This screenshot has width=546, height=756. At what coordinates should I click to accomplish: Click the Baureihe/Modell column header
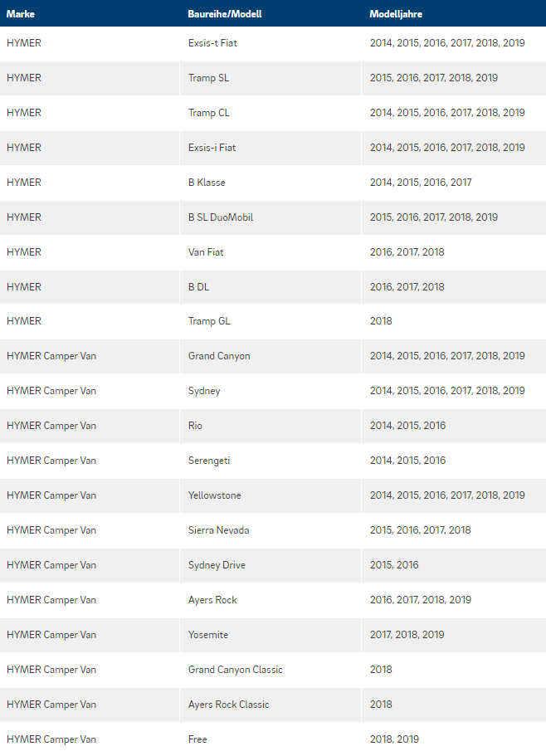(x=225, y=14)
